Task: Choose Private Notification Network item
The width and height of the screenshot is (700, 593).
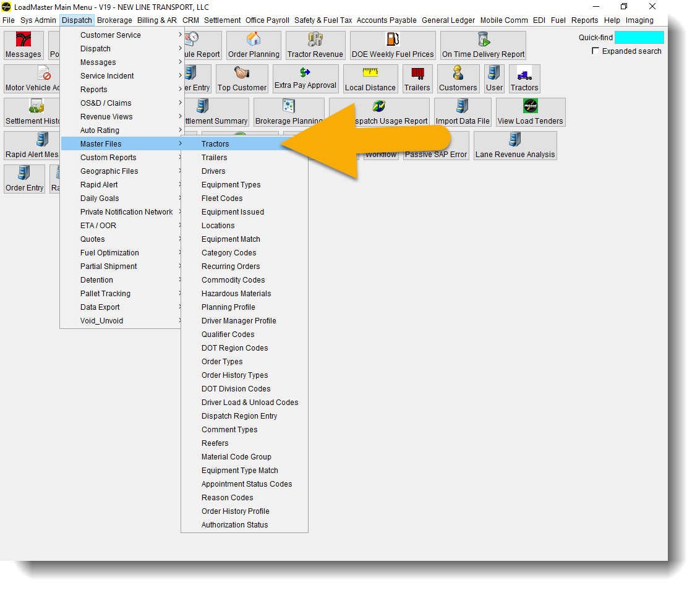Action: 121,212
